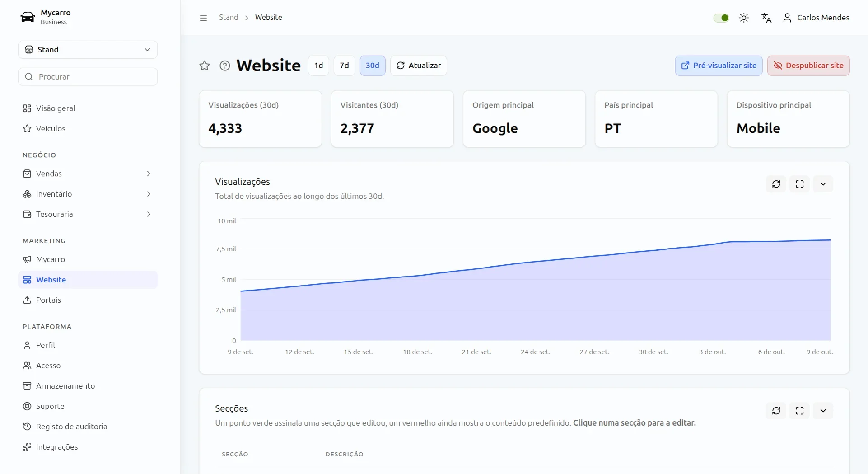This screenshot has height=474, width=868.
Task: Select the 7d time range
Action: point(344,66)
